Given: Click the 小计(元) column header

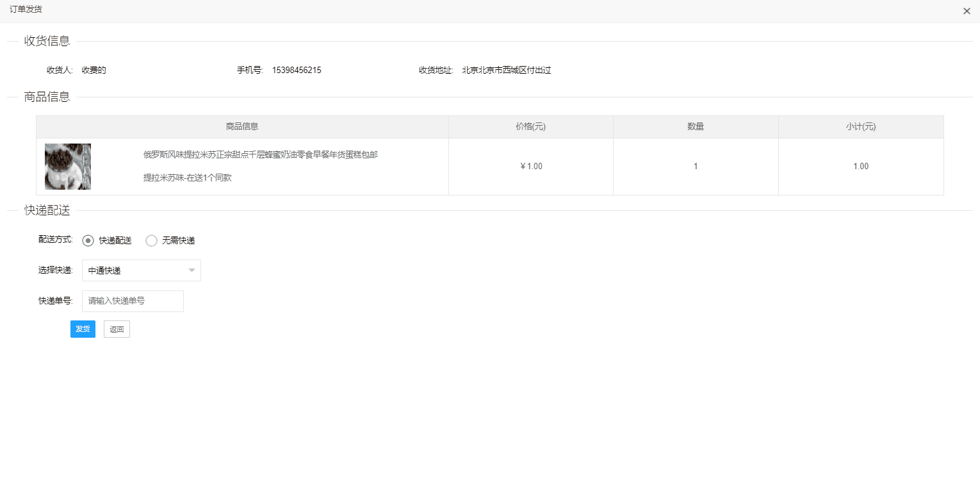Looking at the screenshot, I should 860,127.
